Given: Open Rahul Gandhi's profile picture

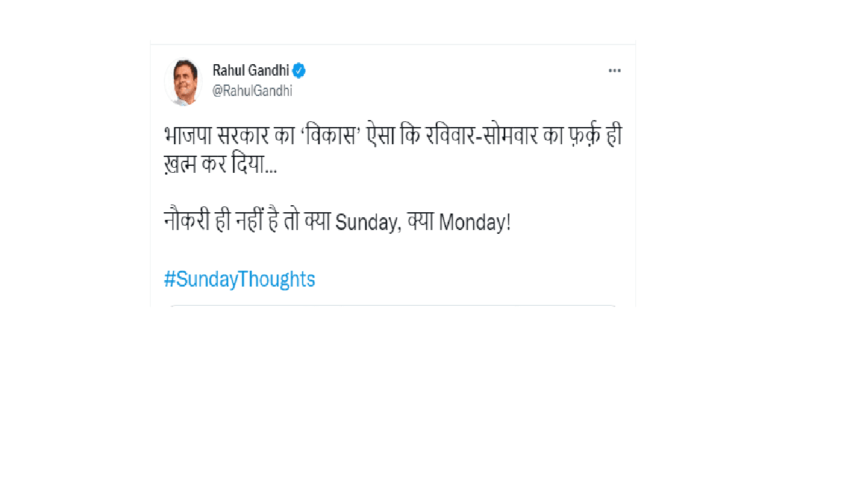Looking at the screenshot, I should [x=183, y=81].
